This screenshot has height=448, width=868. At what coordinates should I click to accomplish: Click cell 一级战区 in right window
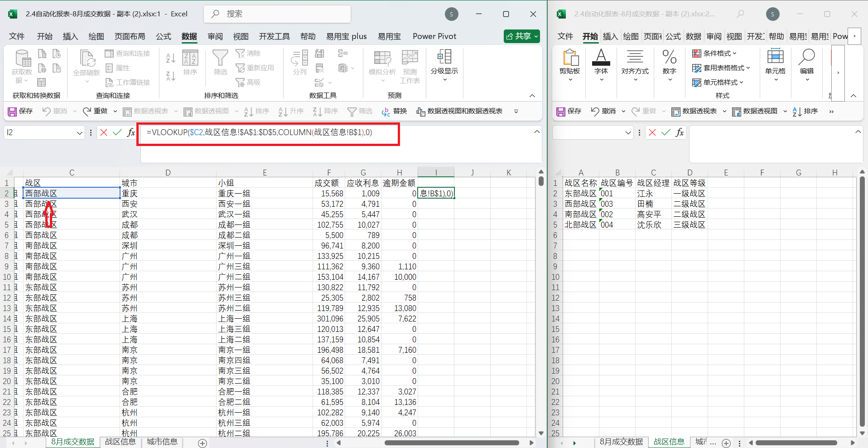690,194
